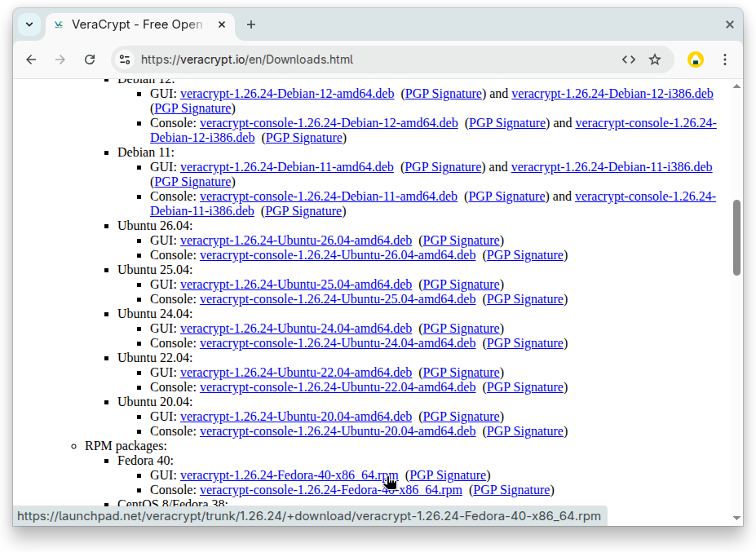Open the developer tools code icon
The image size is (756, 552).
click(629, 60)
